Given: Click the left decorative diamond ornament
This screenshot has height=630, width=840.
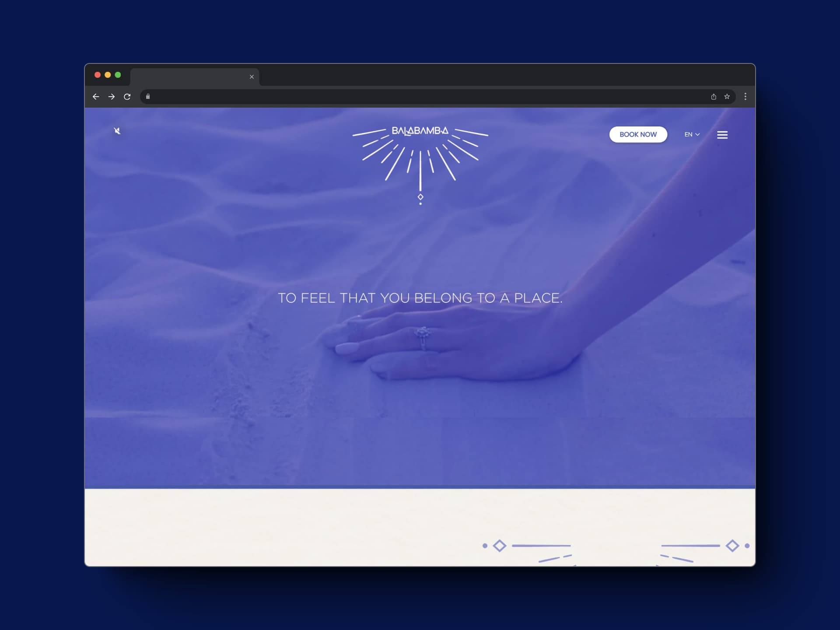Looking at the screenshot, I should [x=500, y=546].
